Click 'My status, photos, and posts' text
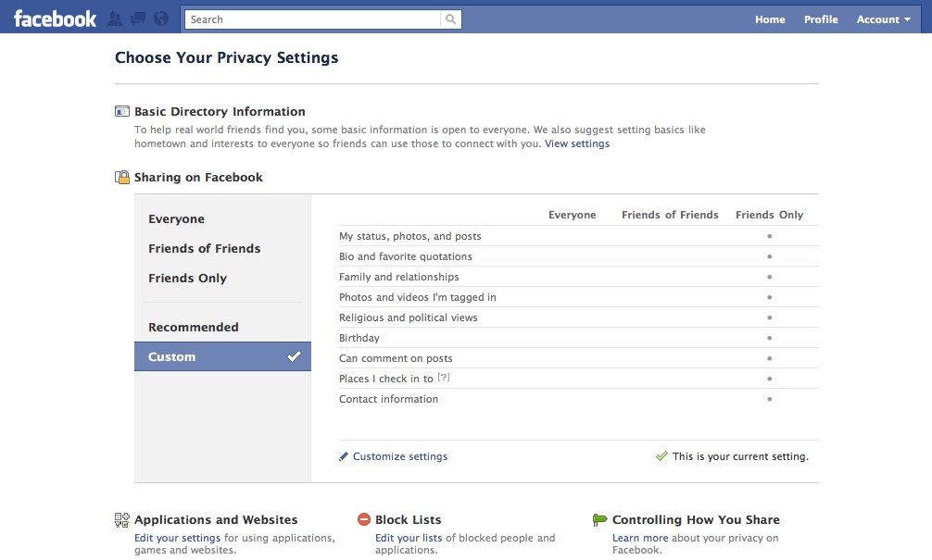This screenshot has width=932, height=560. 410,236
